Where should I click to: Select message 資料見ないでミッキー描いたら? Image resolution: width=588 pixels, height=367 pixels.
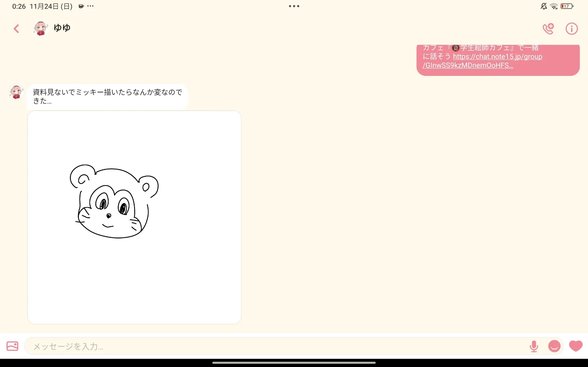(107, 96)
